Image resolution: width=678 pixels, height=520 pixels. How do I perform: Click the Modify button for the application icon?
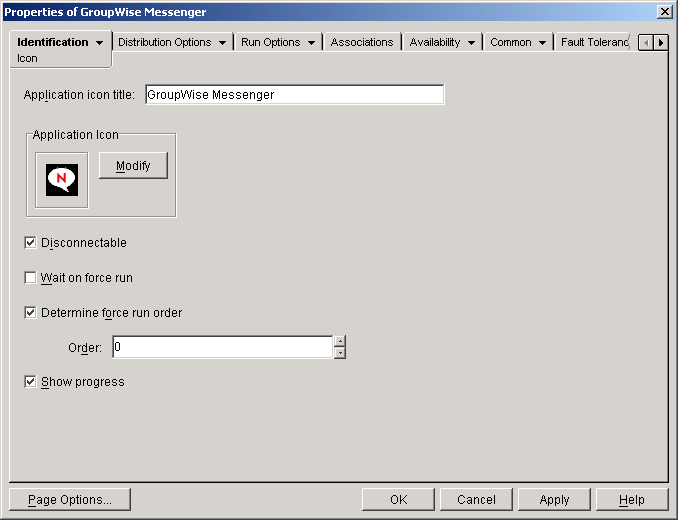click(x=133, y=166)
